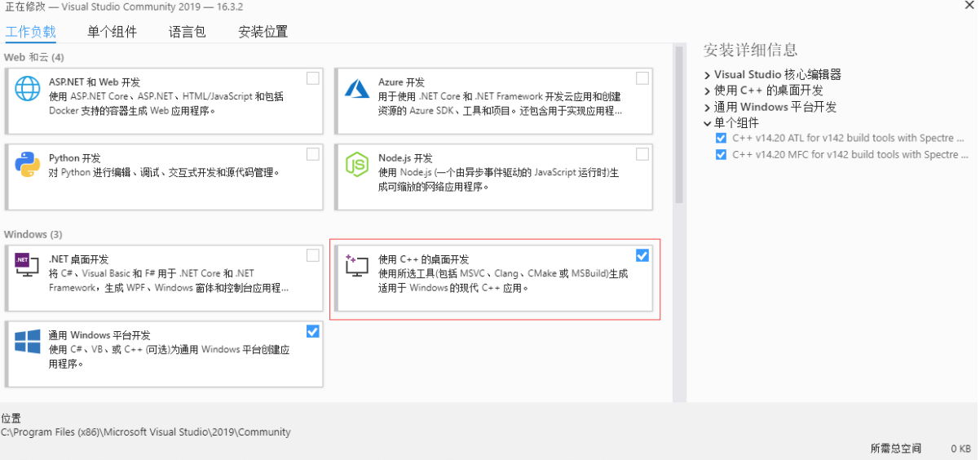Open the 安装位置 tab
Screen dimensions: 980x460
[263, 33]
